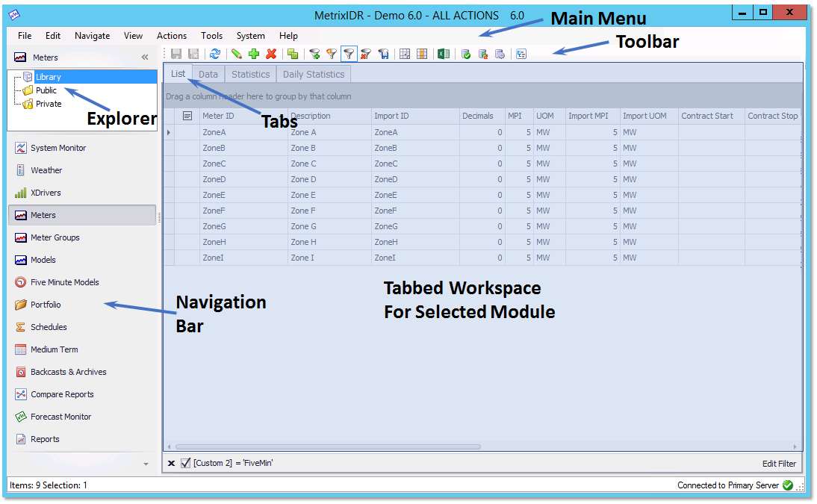The height and width of the screenshot is (504, 817).
Task: Open the Reports module
Action: click(x=82, y=439)
